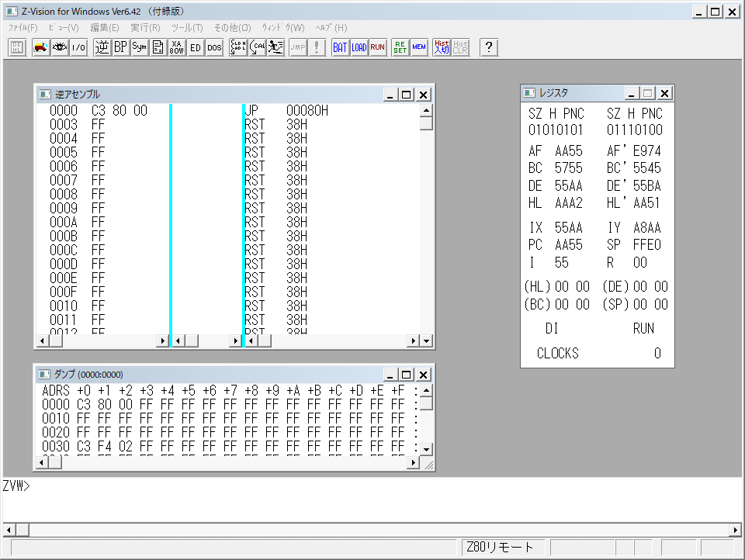Click the disassembly window's scroll down arrow
This screenshot has height=560, width=745.
click(426, 340)
